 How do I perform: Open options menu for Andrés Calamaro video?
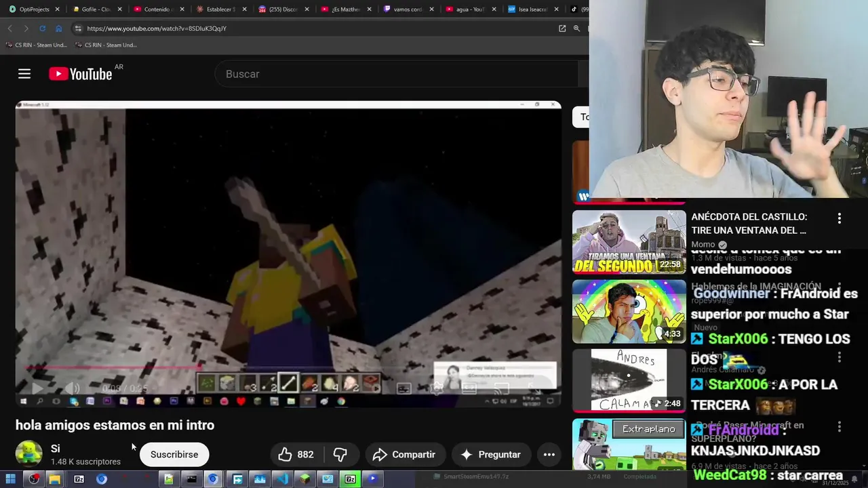coord(840,357)
